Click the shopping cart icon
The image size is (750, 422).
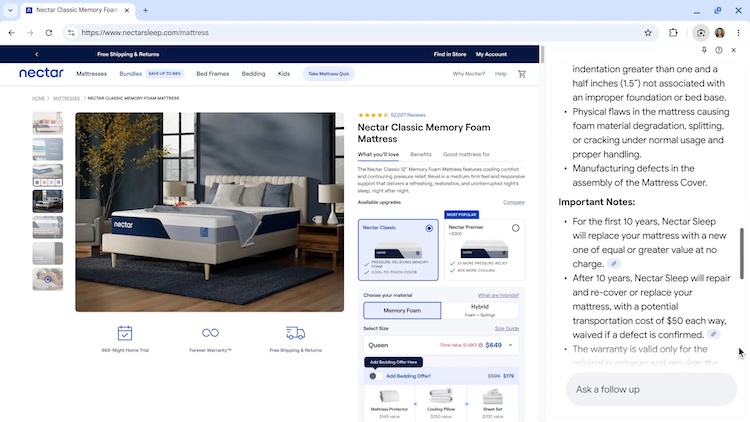tap(521, 74)
